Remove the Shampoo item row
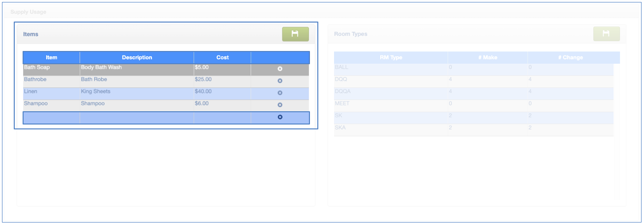The width and height of the screenshot is (644, 224). point(280,105)
